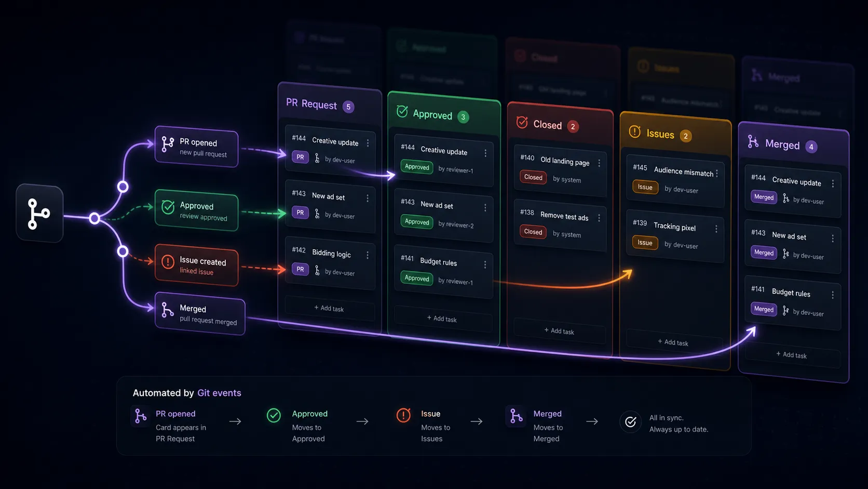Click Merged tag on Merged Budget rules card
This screenshot has width=868, height=489.
(764, 309)
